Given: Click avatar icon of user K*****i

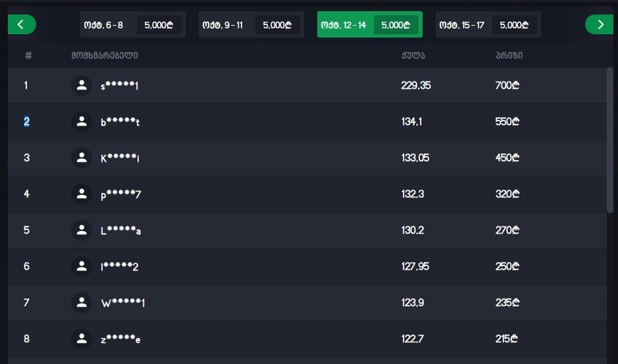Looking at the screenshot, I should pos(82,158).
